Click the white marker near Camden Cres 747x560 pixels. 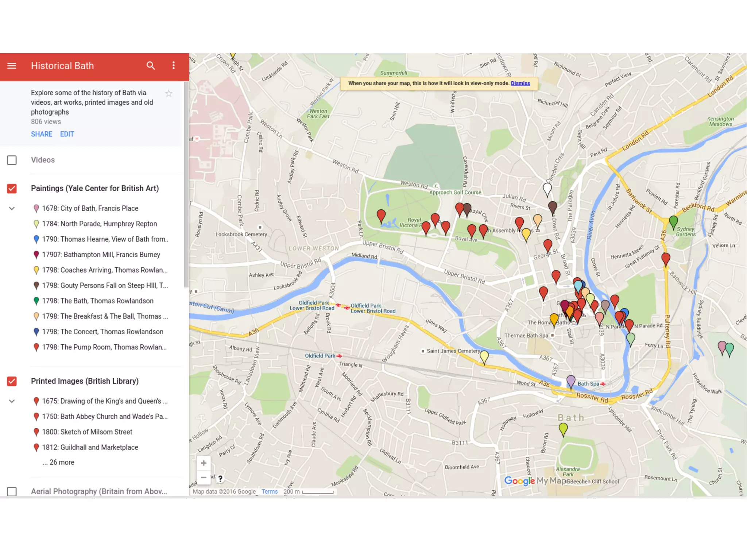pos(547,189)
